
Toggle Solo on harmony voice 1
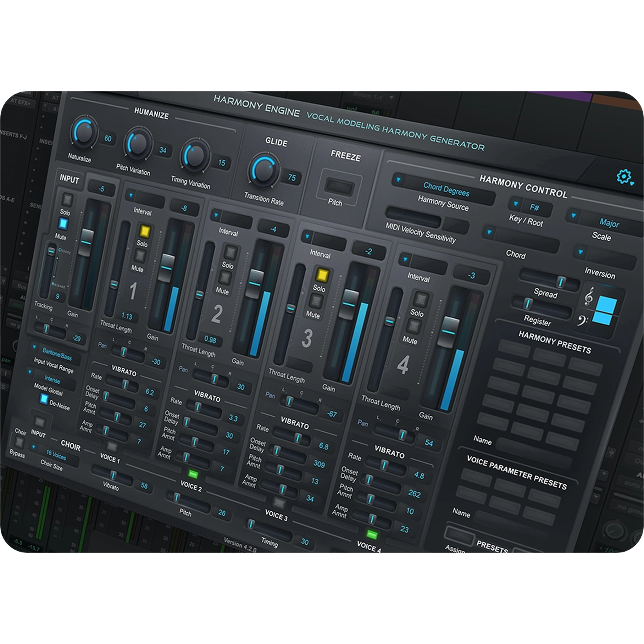pyautogui.click(x=145, y=231)
